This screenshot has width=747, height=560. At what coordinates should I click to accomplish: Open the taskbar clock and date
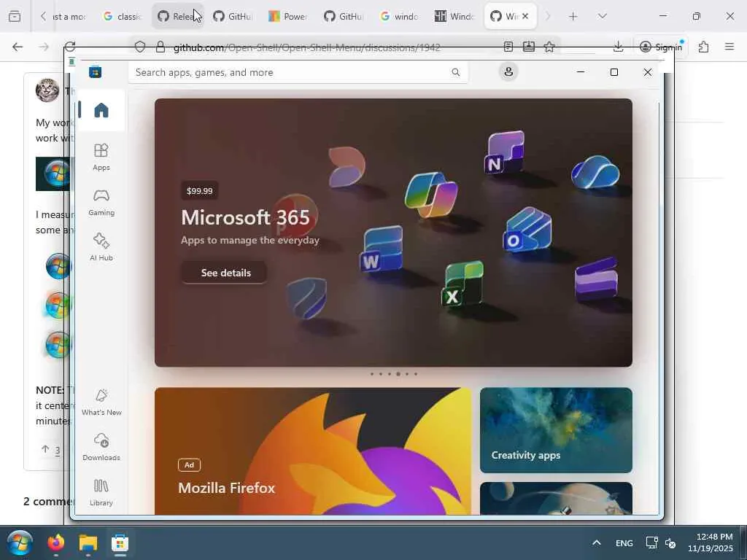point(710,542)
